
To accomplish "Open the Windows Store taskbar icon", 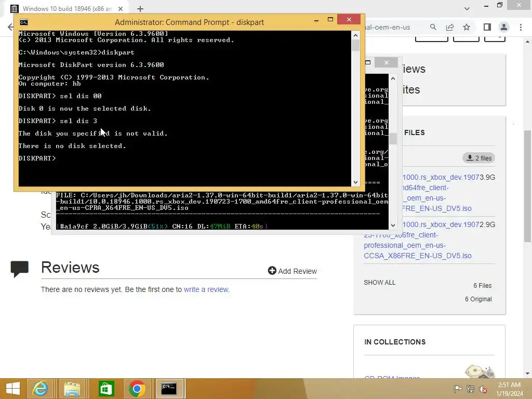I will [106, 389].
